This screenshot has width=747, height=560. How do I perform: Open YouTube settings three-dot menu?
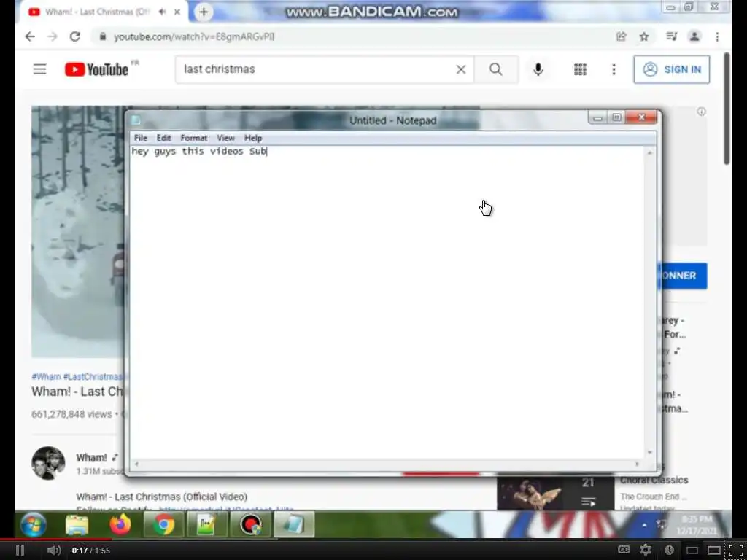(614, 69)
